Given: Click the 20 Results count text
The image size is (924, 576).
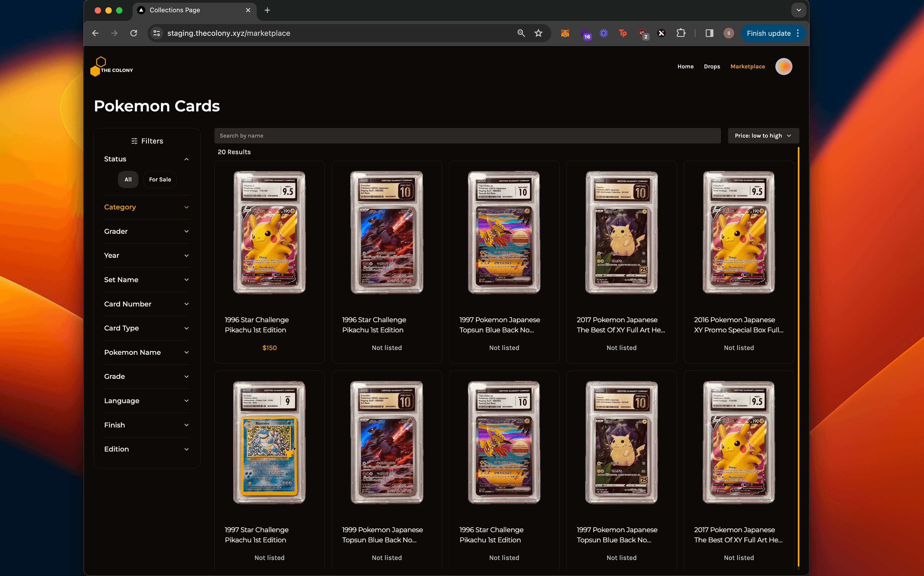Looking at the screenshot, I should 234,152.
